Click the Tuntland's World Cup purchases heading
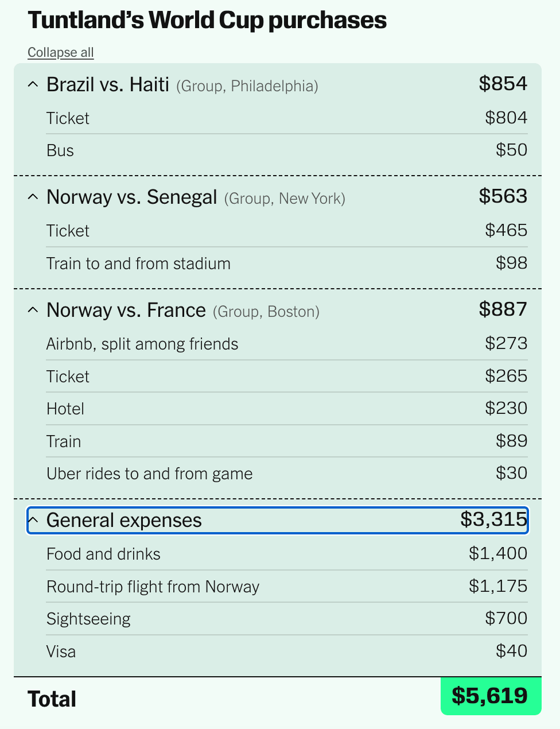 click(207, 21)
